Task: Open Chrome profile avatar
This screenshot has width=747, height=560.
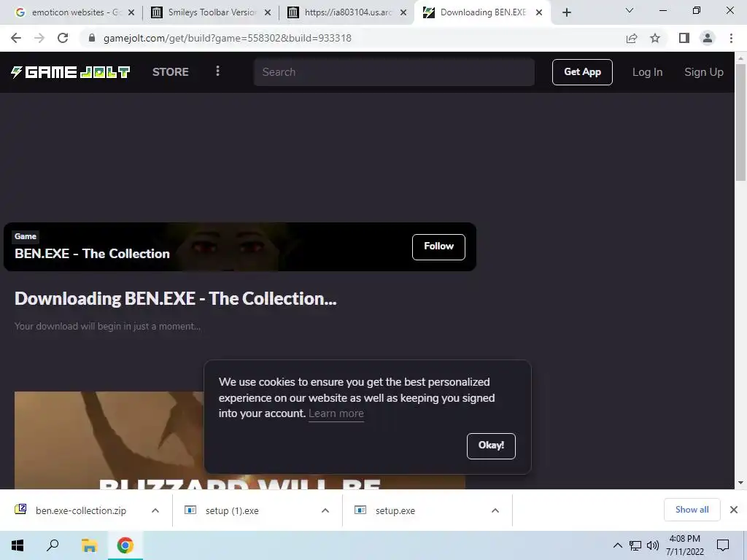Action: pyautogui.click(x=708, y=38)
